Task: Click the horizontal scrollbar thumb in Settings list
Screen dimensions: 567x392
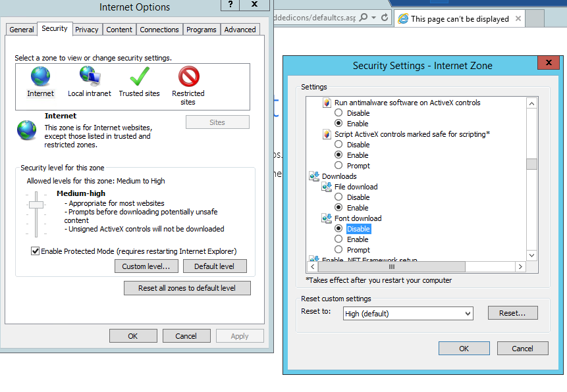Action: point(392,266)
